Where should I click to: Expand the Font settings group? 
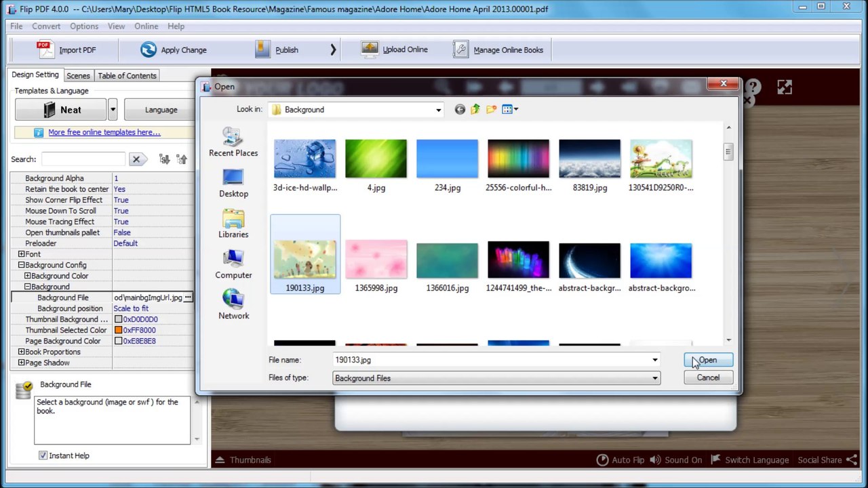(21, 254)
